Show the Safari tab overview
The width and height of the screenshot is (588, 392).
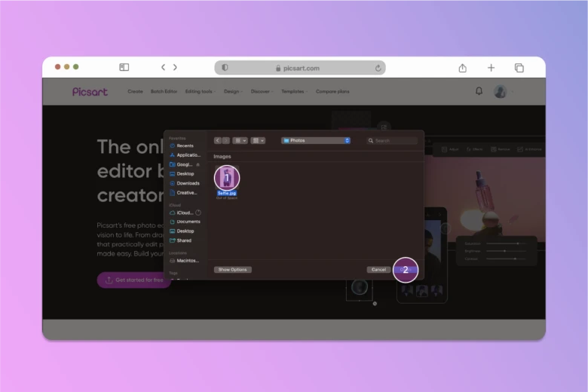click(519, 68)
